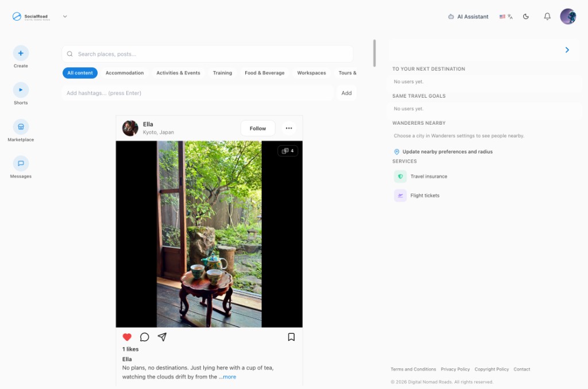Image resolution: width=588 pixels, height=389 pixels.
Task: Open comments with the speech bubble icon
Action: [144, 337]
